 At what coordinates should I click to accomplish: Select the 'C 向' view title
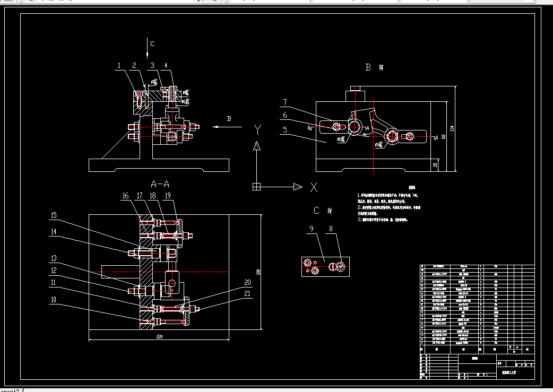[x=323, y=211]
